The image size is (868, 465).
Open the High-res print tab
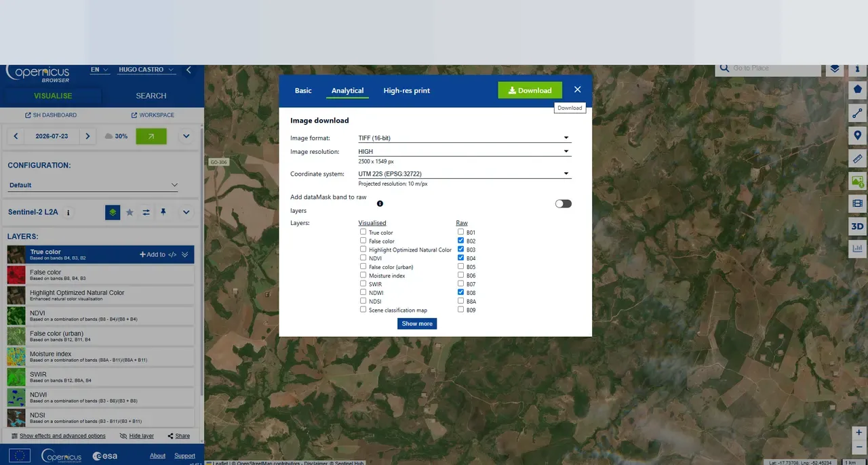point(407,90)
